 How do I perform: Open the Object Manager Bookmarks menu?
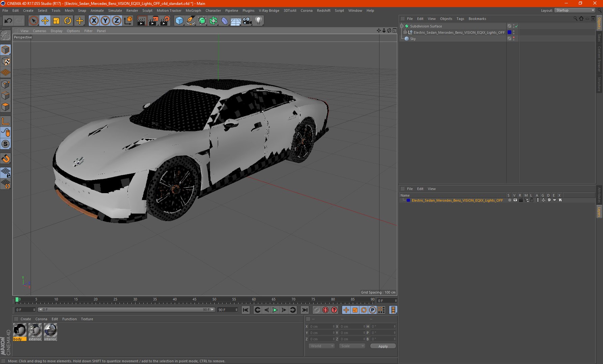click(x=477, y=19)
